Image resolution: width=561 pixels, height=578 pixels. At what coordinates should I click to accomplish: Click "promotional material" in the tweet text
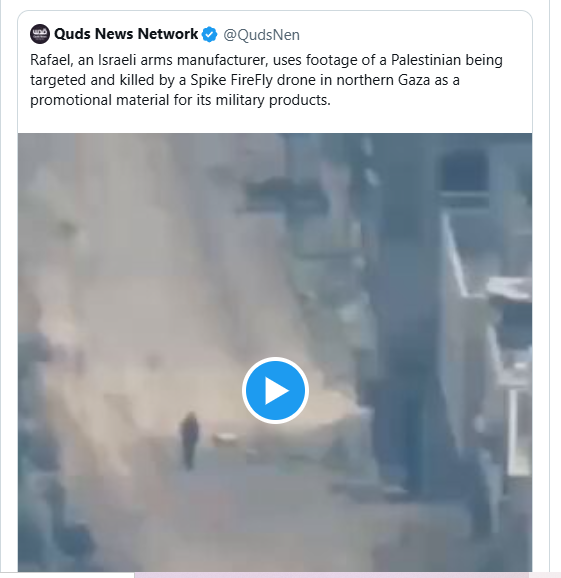coord(100,100)
